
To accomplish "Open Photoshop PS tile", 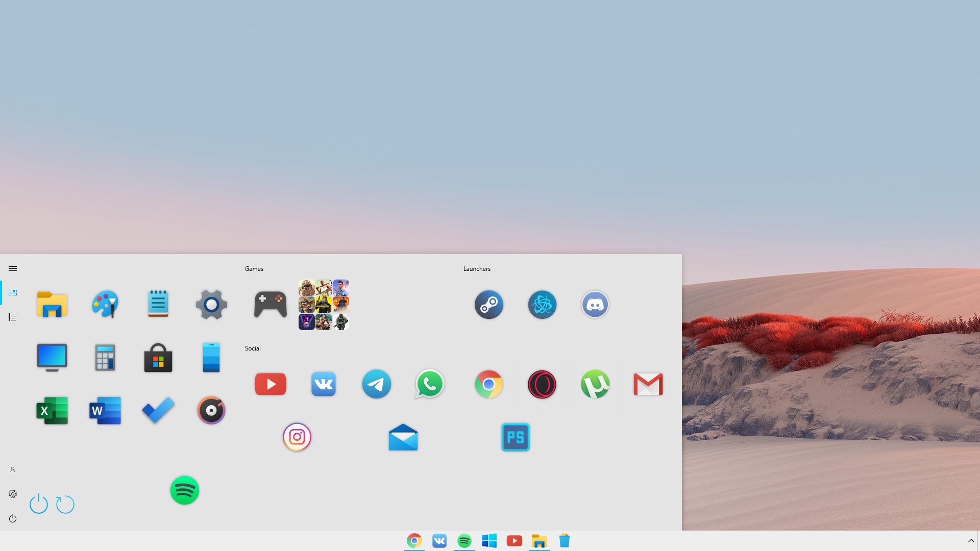I will pyautogui.click(x=515, y=437).
